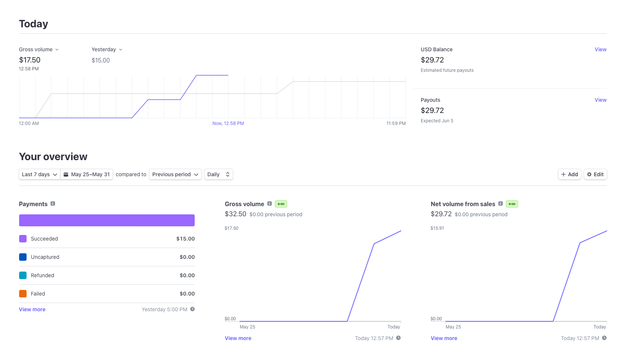
Task: Change the Daily interval selector
Action: coord(219,174)
